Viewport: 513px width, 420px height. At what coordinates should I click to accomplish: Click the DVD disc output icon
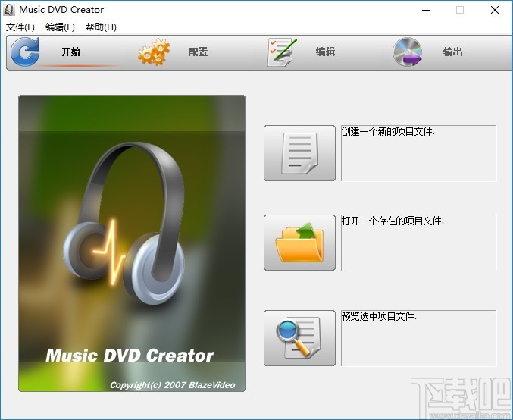coord(408,52)
